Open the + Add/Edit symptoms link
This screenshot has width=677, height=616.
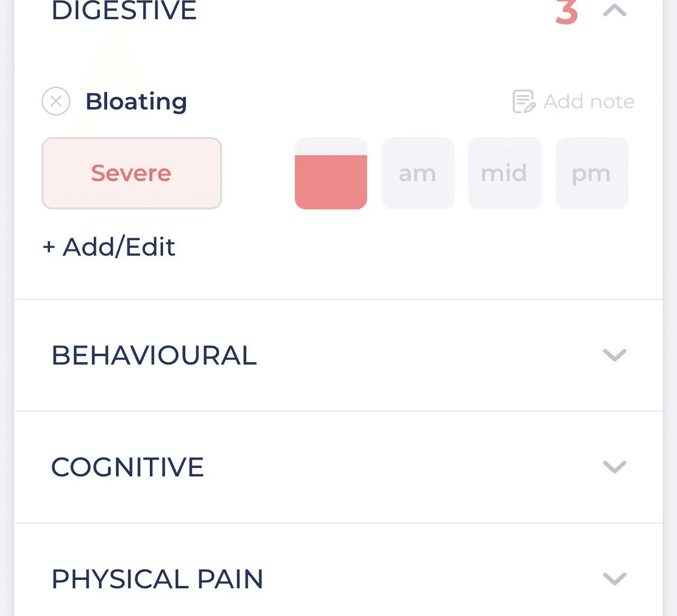[109, 247]
